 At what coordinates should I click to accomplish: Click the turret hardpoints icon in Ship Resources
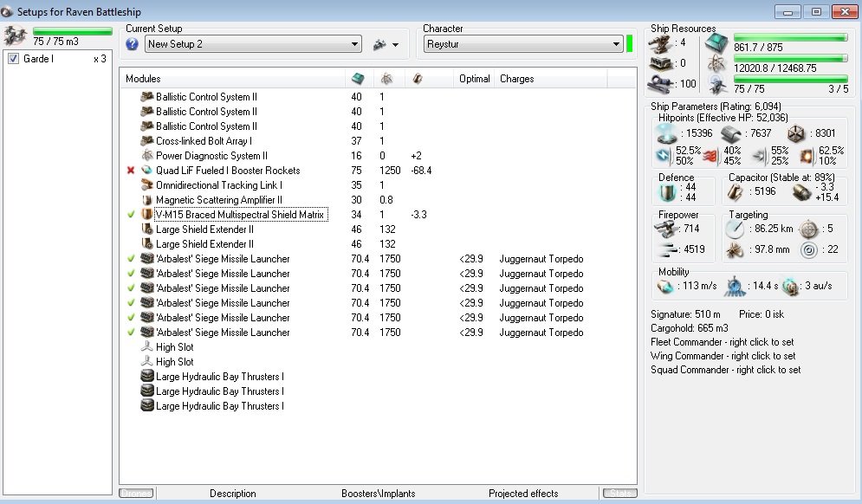661,43
